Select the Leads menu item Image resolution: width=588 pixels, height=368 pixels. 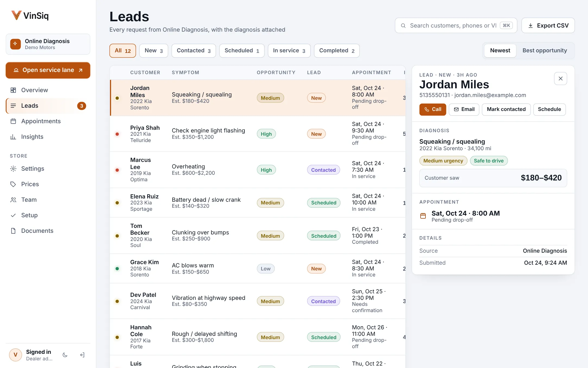(x=48, y=105)
